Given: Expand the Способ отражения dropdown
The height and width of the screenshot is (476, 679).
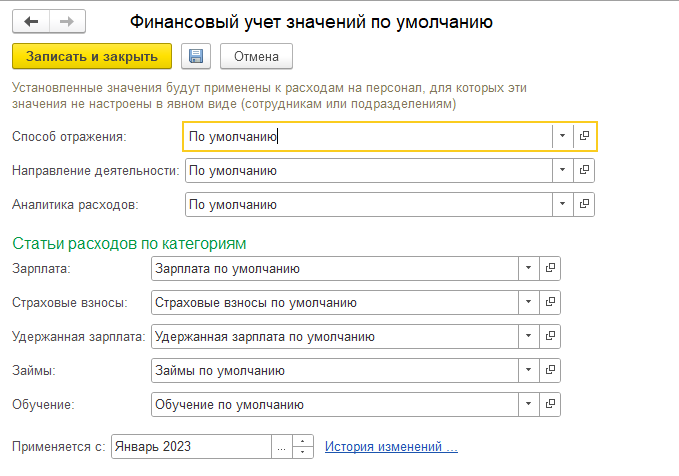Looking at the screenshot, I should tap(563, 136).
